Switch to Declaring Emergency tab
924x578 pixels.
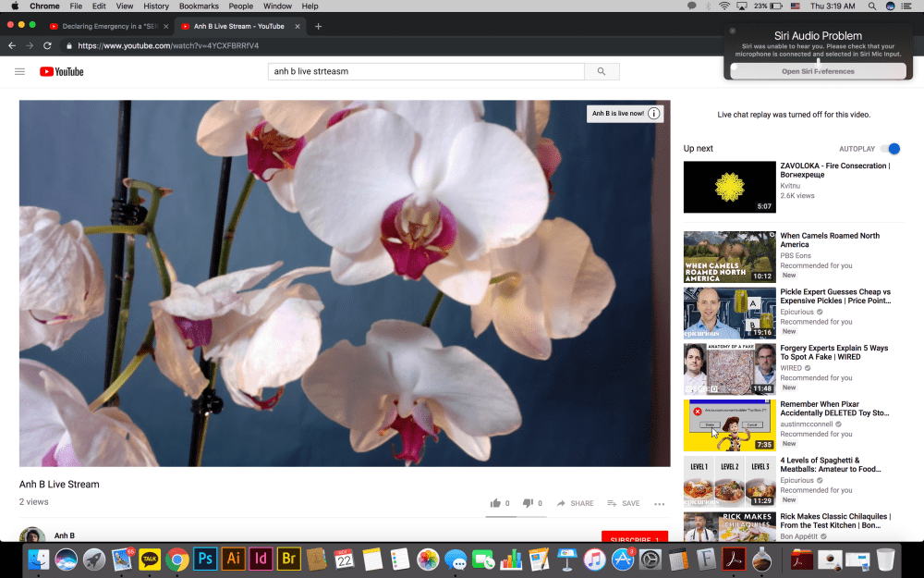pos(106,26)
